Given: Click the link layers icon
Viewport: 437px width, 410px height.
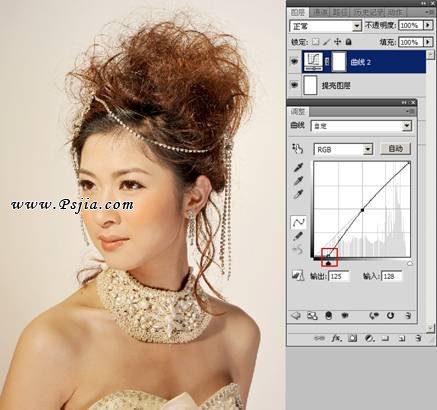Looking at the screenshot, I should click(319, 339).
